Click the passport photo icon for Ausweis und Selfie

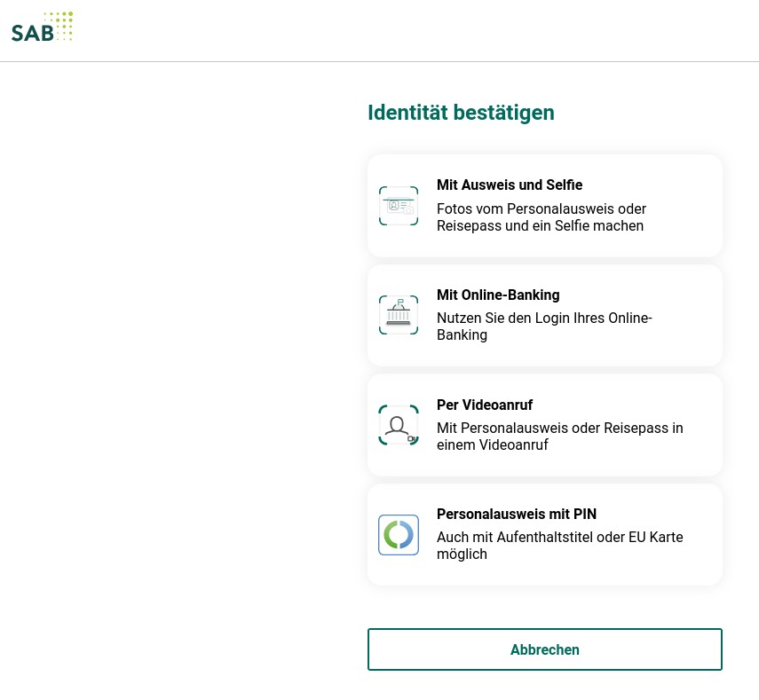[399, 205]
